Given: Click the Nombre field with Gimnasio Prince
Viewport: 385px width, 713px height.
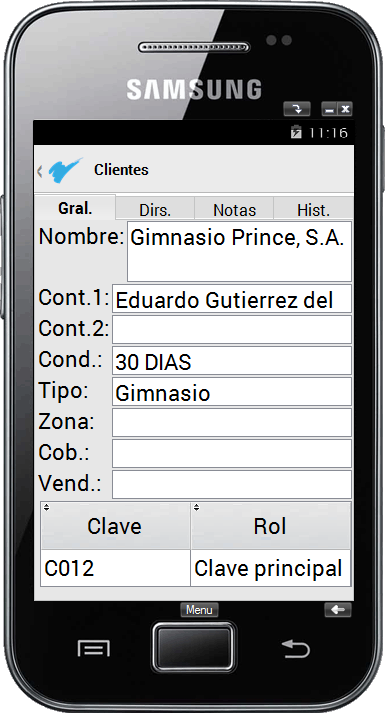Looking at the screenshot, I should click(x=239, y=251).
